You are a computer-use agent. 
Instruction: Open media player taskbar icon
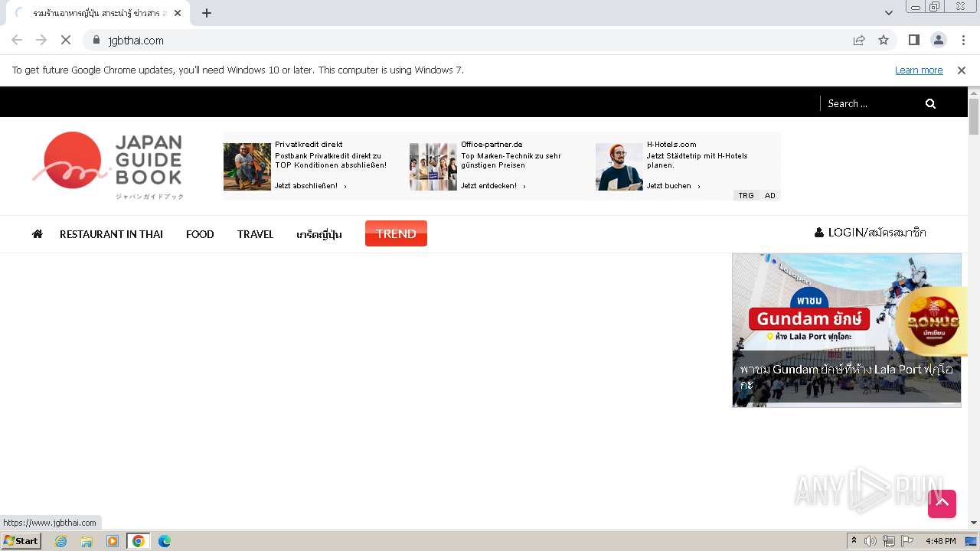[x=113, y=541]
